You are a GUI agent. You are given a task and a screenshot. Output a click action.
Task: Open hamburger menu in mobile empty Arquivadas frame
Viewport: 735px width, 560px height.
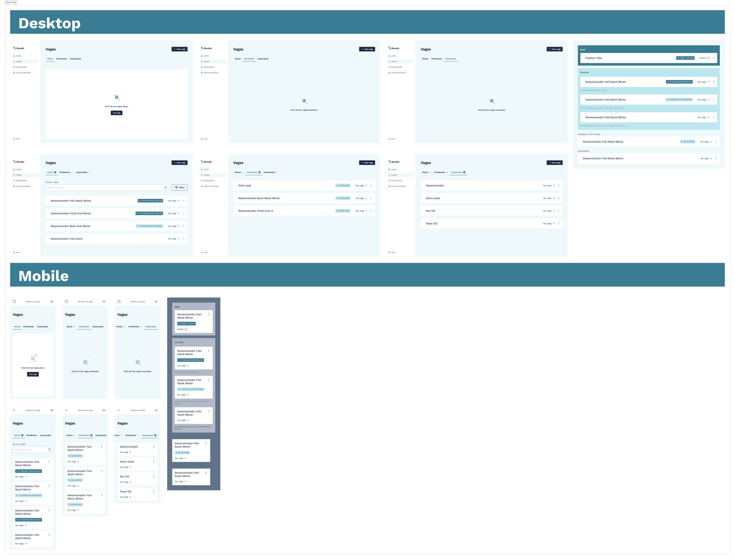[x=156, y=301]
